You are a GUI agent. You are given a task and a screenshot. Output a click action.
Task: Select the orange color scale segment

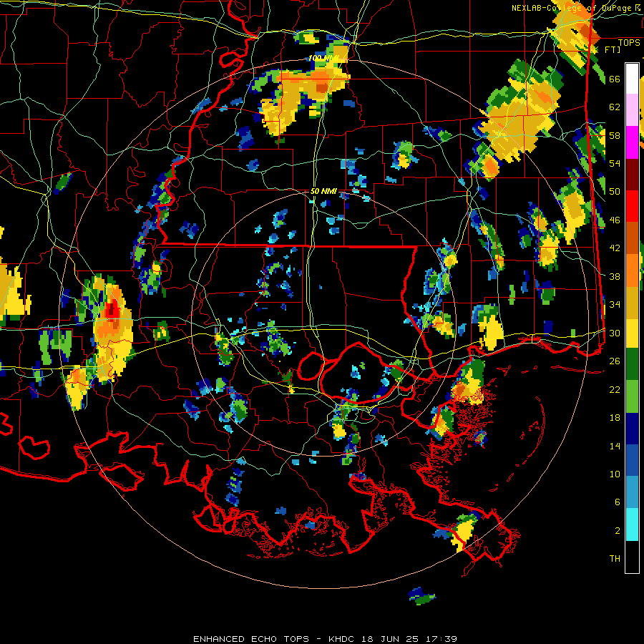tap(632, 270)
